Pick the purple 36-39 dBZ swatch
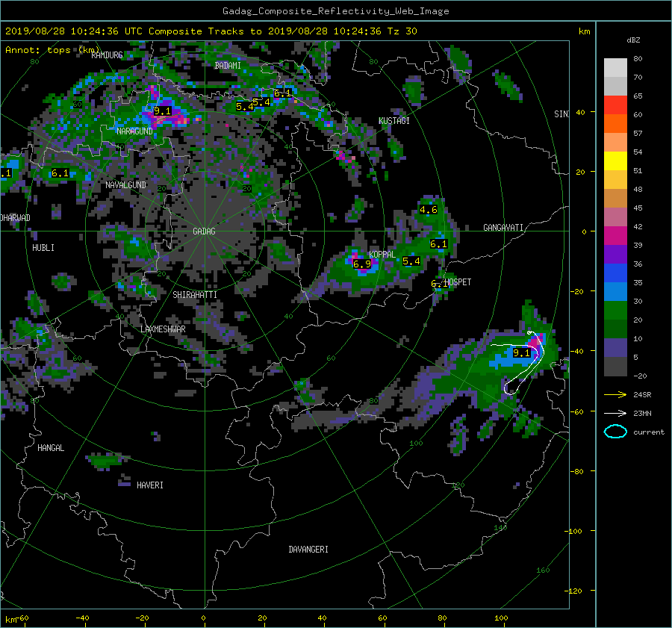 click(615, 254)
